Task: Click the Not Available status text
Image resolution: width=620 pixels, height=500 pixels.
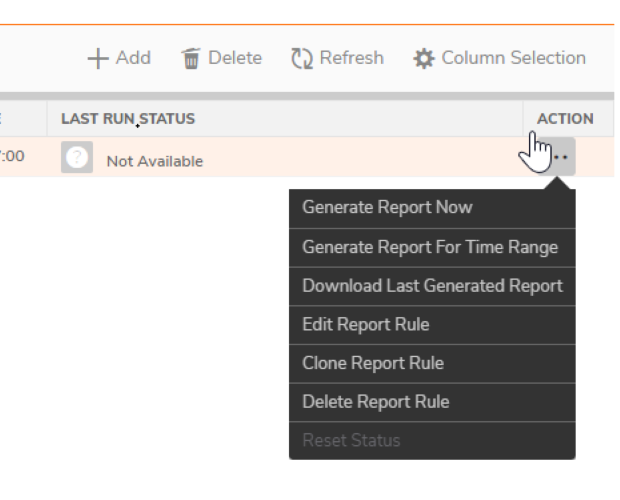Action: pos(154,161)
